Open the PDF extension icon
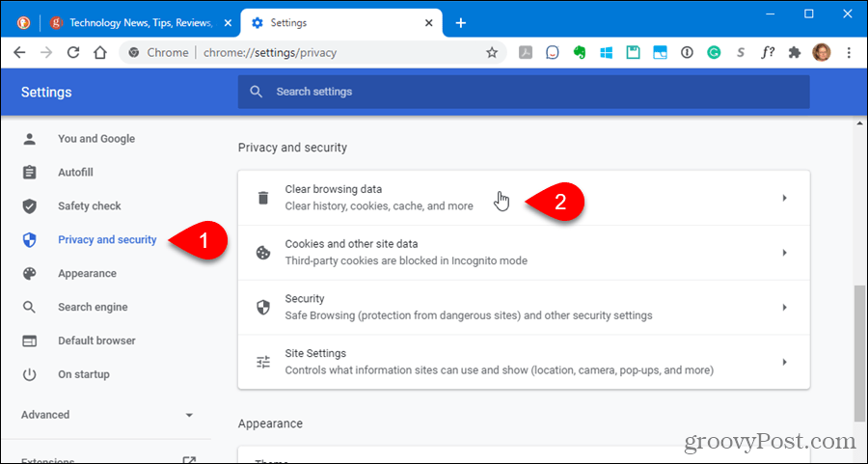Viewport: 868px width, 464px height. point(526,53)
